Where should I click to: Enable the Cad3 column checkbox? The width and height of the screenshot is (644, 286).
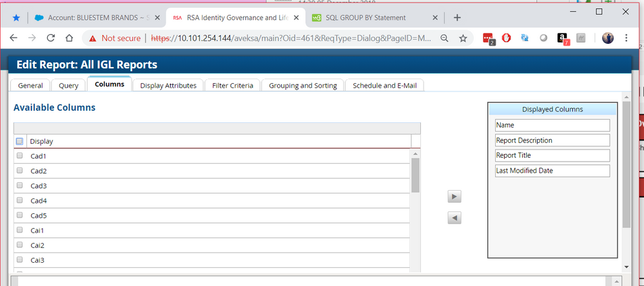tap(20, 186)
